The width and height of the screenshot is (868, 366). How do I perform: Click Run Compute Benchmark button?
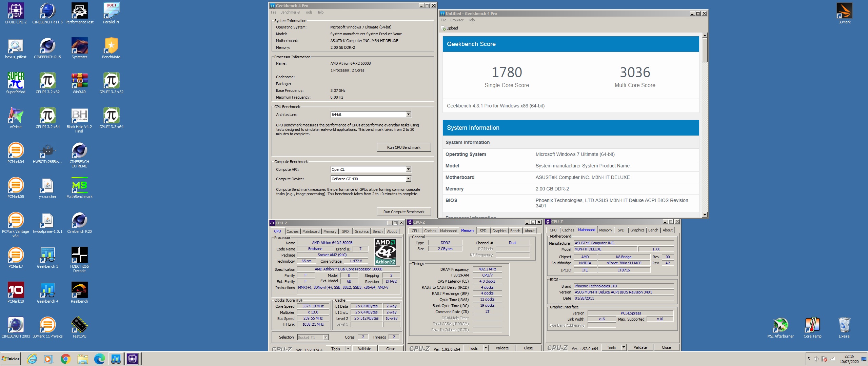(404, 212)
